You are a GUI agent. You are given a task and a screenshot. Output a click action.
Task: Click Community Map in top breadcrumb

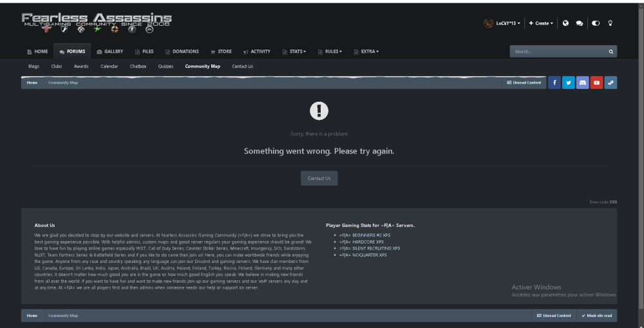(x=63, y=82)
